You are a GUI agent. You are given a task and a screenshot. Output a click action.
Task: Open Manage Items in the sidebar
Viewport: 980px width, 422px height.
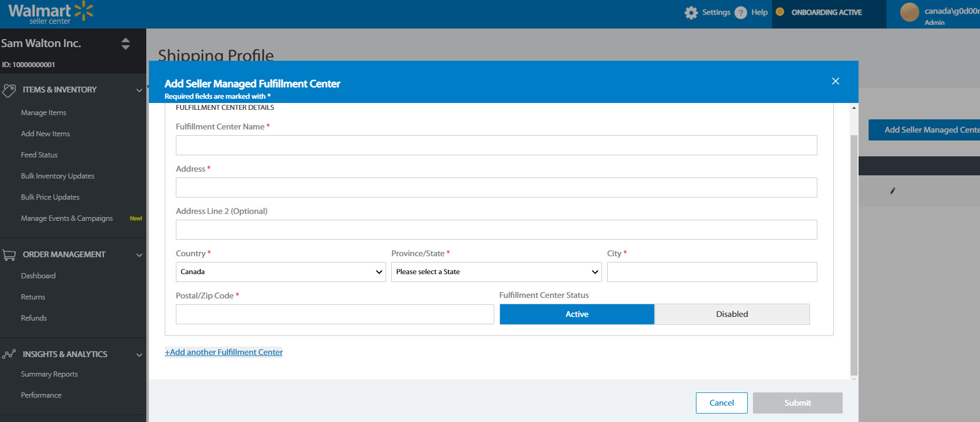43,112
